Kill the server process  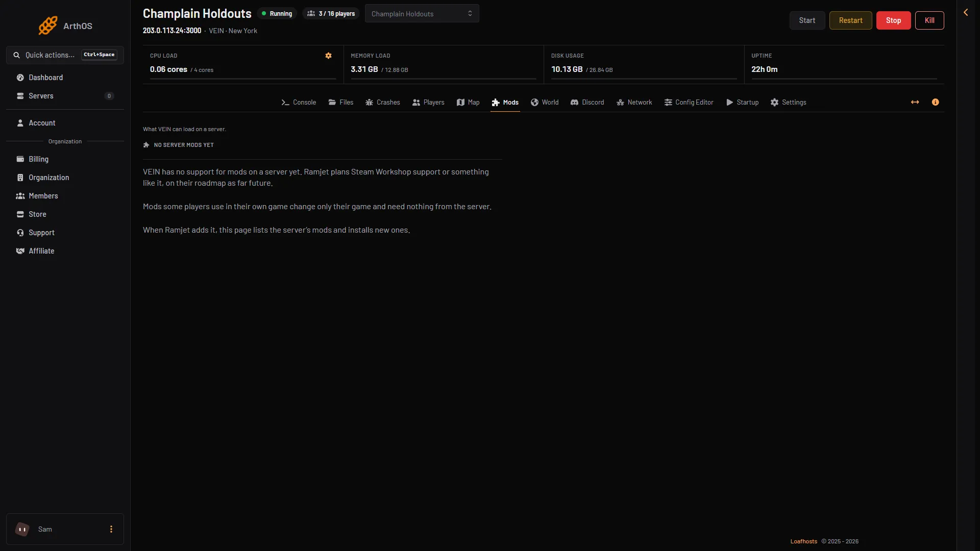coord(929,20)
